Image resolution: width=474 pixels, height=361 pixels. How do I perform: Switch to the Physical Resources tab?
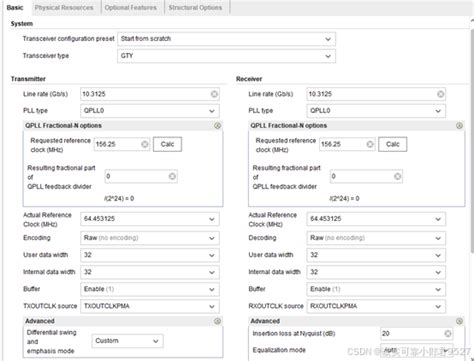coord(64,8)
